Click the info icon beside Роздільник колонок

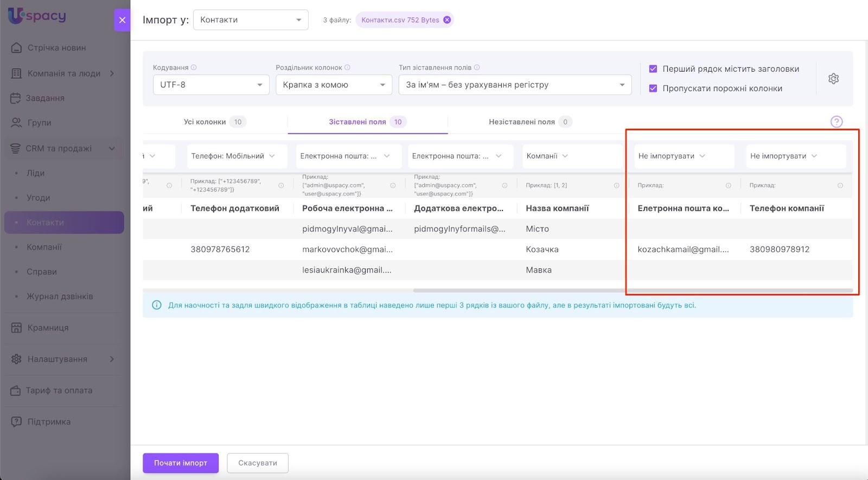coord(347,67)
